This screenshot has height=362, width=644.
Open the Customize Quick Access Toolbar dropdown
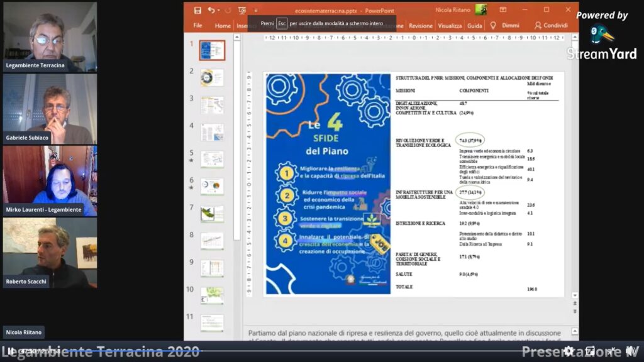256,10
